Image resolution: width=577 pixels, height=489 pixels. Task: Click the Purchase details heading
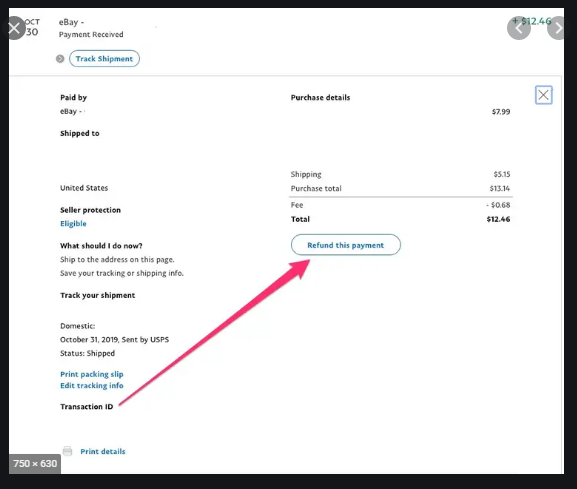click(x=320, y=98)
